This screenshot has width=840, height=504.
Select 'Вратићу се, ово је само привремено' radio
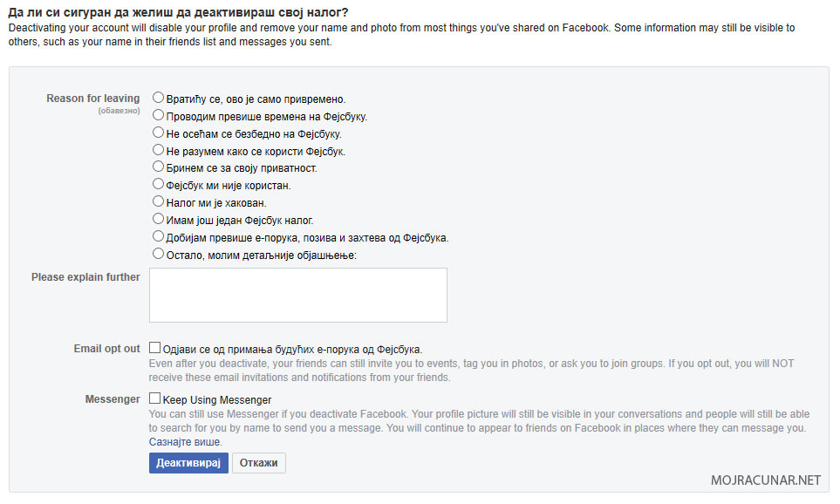158,98
